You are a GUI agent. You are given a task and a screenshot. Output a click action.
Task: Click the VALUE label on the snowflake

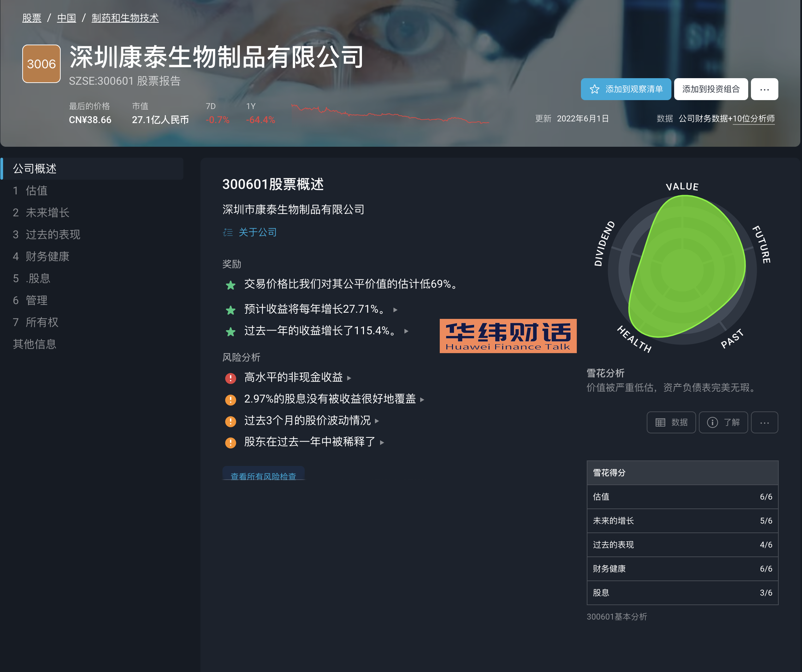click(682, 187)
